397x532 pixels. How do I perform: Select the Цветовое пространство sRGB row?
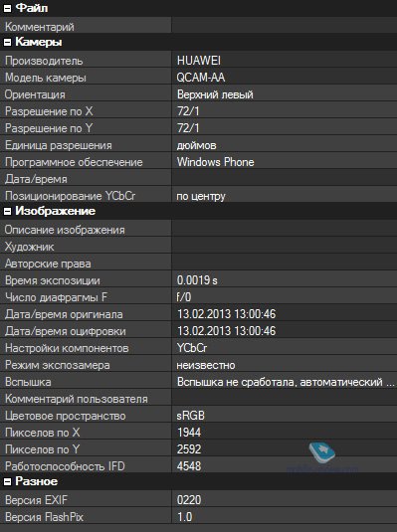(x=198, y=415)
